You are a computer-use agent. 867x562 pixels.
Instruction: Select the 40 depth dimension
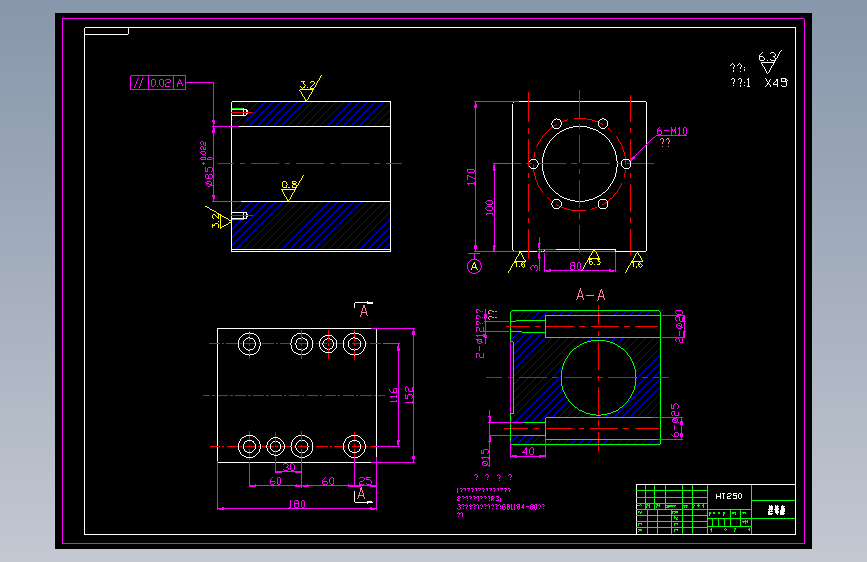pos(529,451)
